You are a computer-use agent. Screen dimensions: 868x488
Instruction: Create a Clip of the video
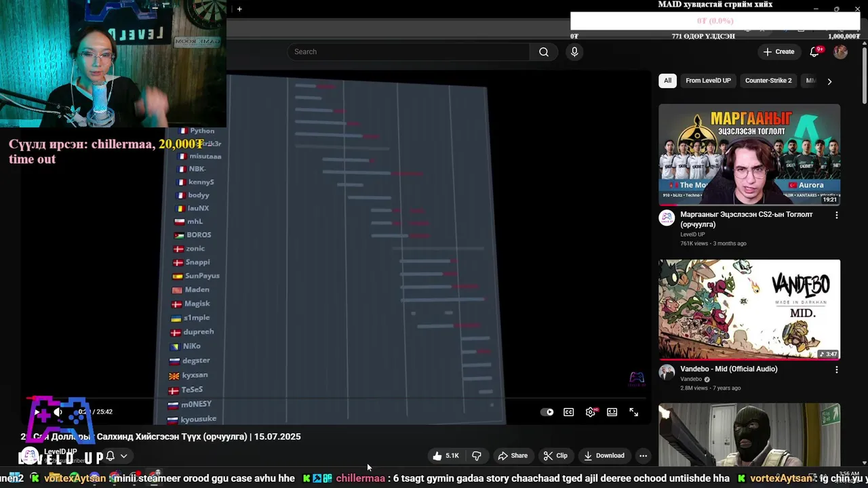(x=555, y=455)
